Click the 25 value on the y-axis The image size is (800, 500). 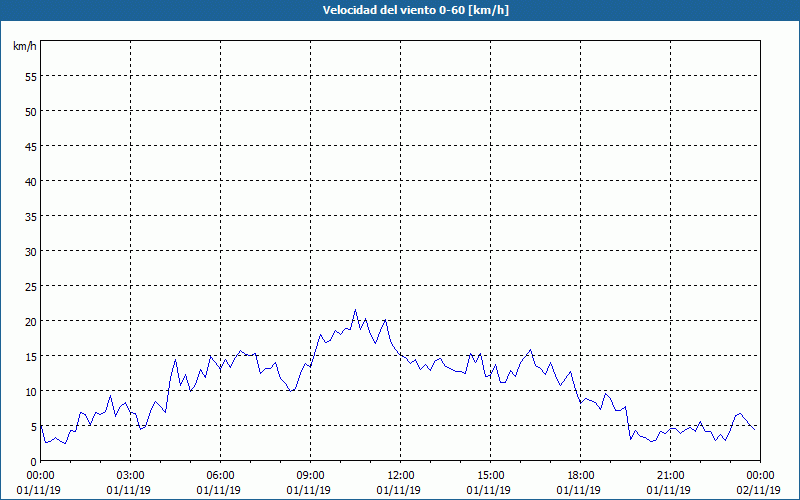click(x=31, y=286)
